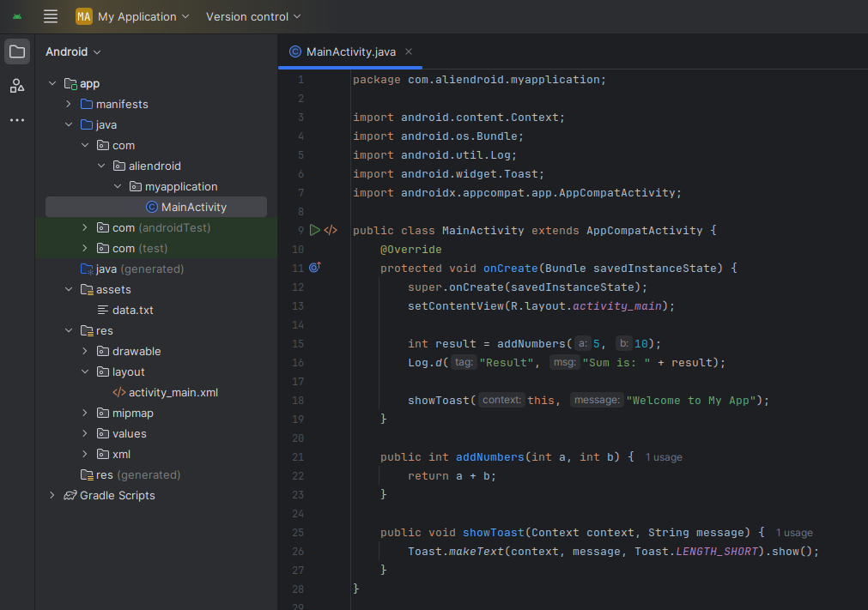Click the '1 usage' hint for addNumbers
The image size is (868, 610).
click(x=664, y=457)
